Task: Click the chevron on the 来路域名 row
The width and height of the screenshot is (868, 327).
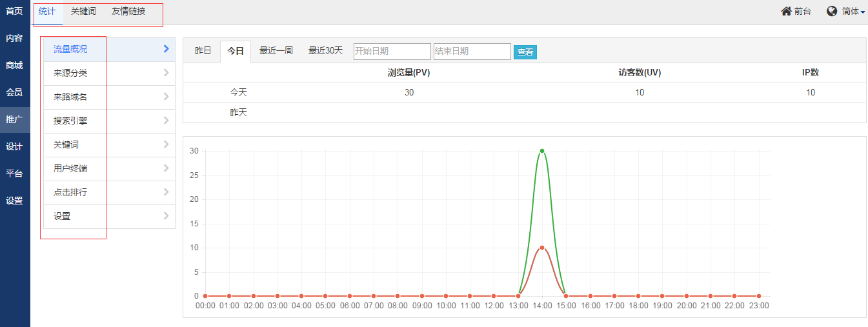Action: click(166, 96)
